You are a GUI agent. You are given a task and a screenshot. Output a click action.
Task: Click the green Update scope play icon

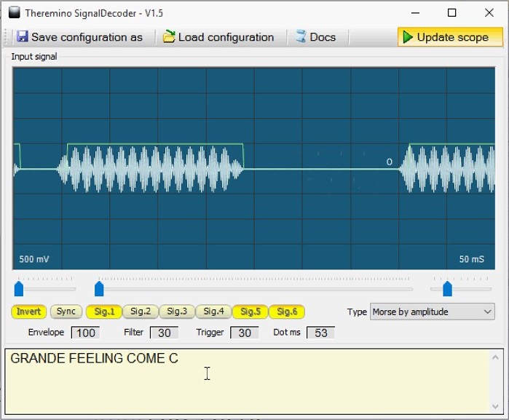[x=408, y=37]
